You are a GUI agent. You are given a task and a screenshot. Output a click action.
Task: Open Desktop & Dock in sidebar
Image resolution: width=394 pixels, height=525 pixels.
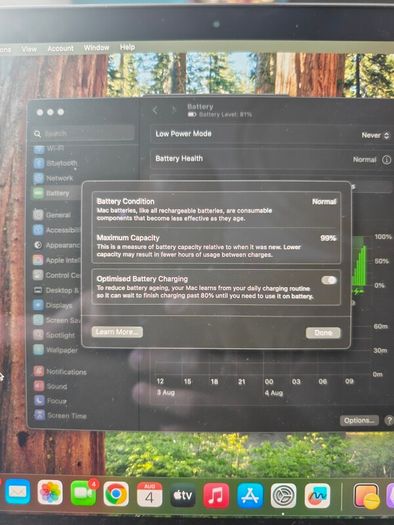coord(56,290)
